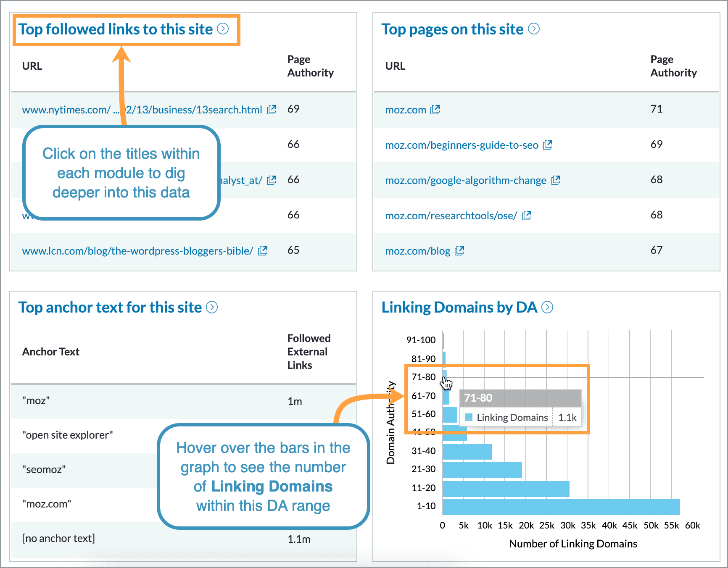Click the moz.com/beginners-guide-to-seo link
728x568 pixels.
462,145
